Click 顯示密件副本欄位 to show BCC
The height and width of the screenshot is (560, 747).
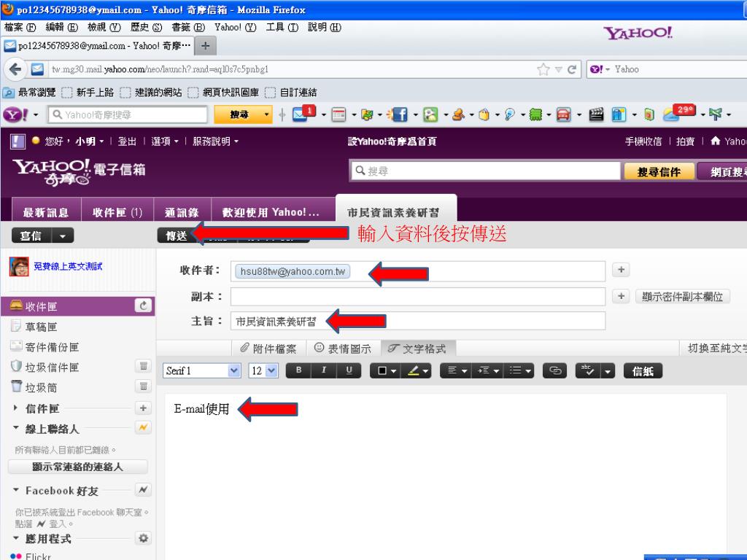tap(682, 296)
